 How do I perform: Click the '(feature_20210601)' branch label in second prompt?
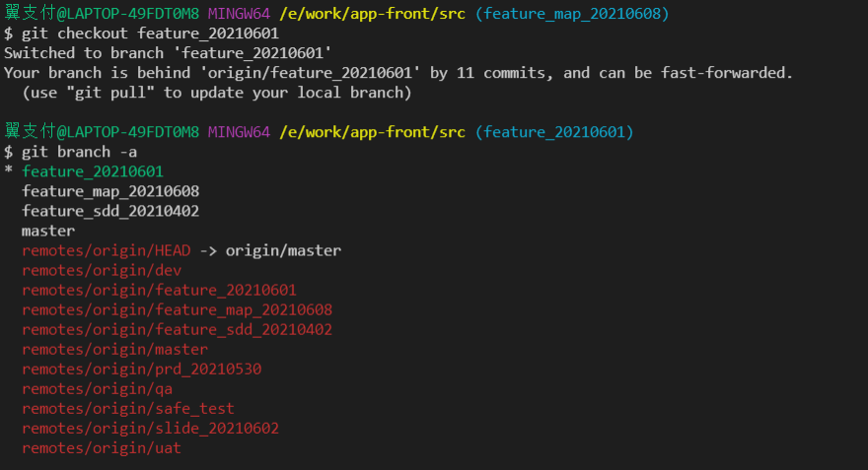(x=554, y=132)
